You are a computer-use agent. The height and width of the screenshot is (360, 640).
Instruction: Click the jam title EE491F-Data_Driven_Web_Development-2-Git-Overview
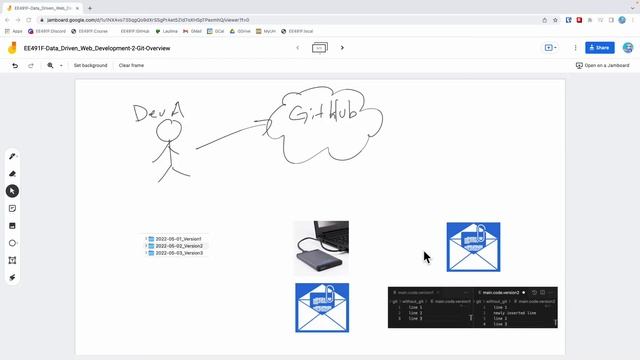point(97,48)
